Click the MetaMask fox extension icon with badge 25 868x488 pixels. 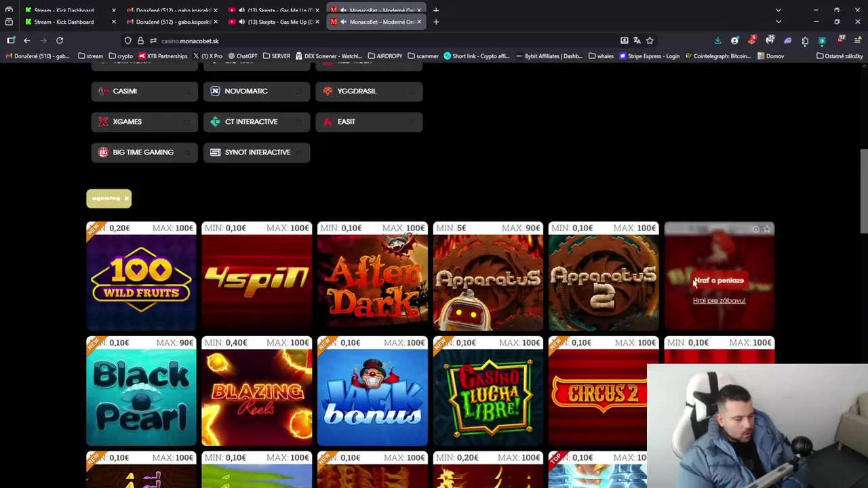(x=770, y=40)
